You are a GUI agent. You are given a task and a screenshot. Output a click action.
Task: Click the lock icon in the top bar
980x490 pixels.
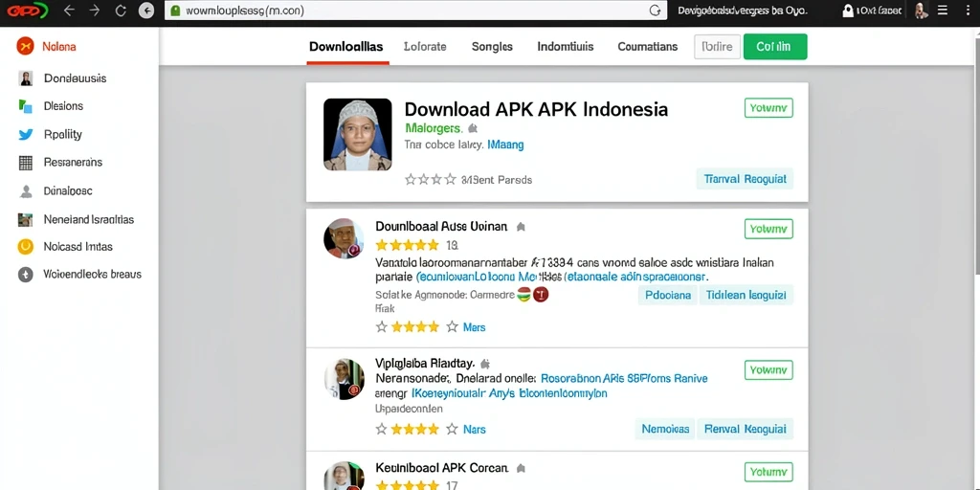click(x=848, y=11)
